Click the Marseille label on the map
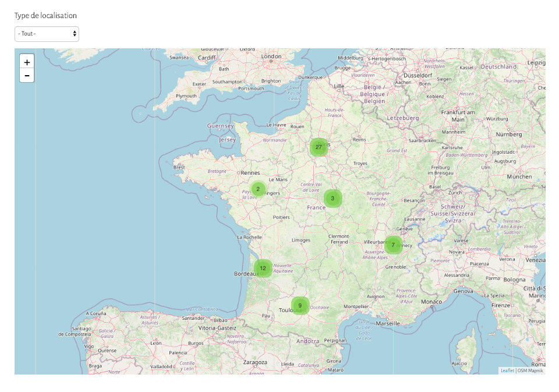The image size is (559, 392). [x=388, y=323]
